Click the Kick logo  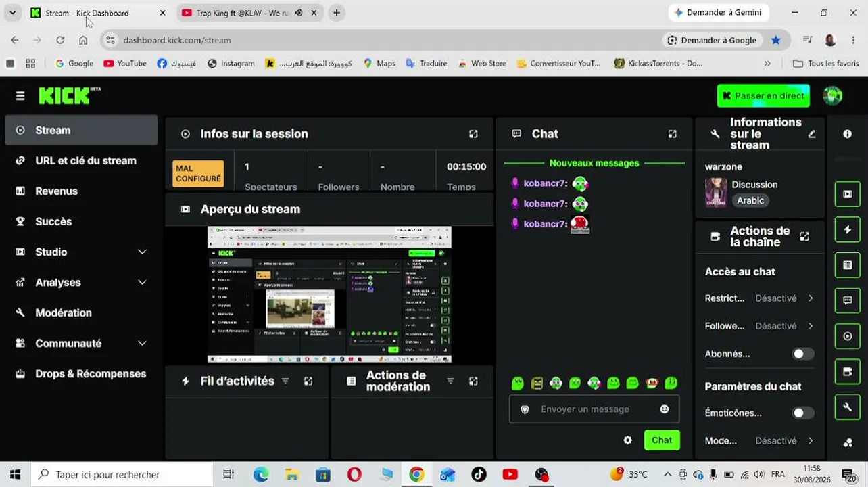point(69,95)
